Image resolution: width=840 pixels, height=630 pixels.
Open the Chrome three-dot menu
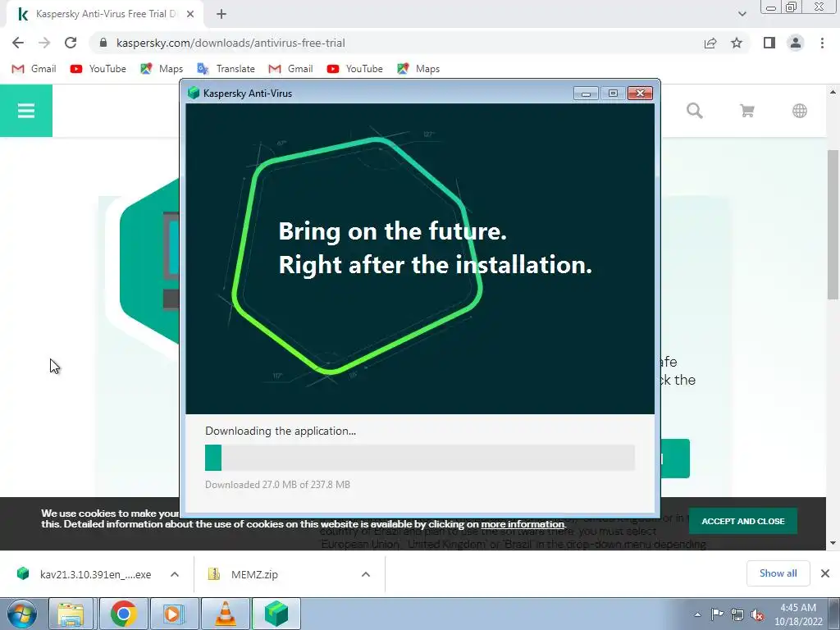click(822, 43)
